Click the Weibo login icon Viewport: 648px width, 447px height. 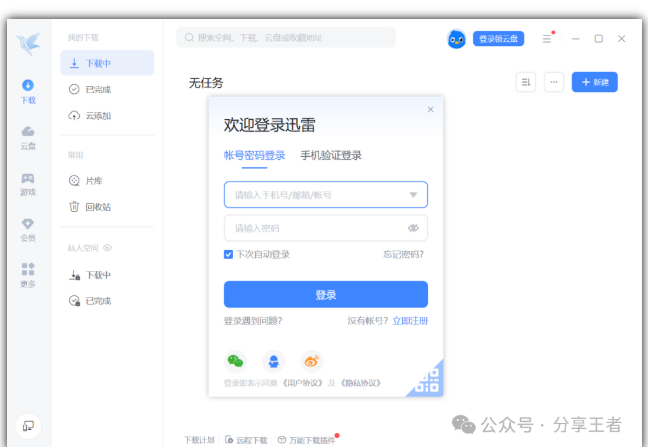[312, 361]
